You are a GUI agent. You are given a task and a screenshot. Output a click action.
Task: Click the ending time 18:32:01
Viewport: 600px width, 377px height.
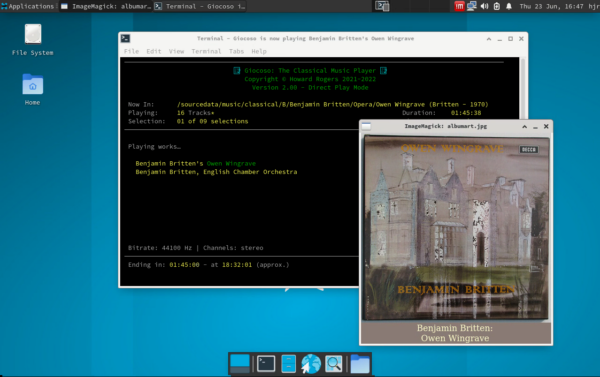click(237, 264)
